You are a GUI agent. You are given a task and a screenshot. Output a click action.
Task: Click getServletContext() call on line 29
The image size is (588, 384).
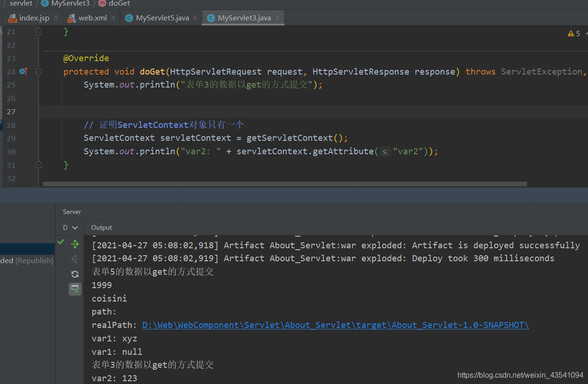click(294, 138)
